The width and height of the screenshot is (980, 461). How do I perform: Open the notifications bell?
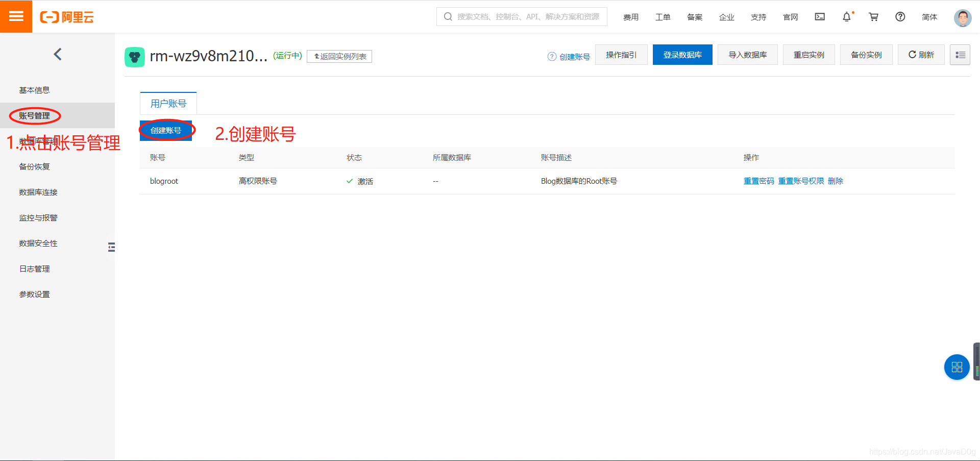click(x=847, y=17)
